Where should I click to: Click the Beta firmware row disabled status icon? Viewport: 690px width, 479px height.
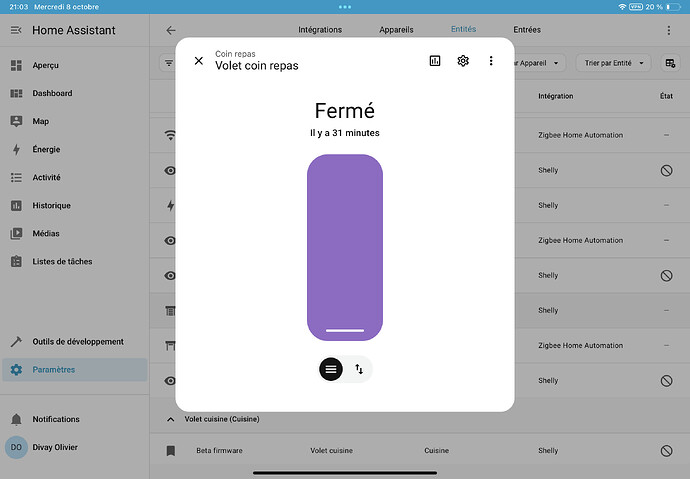click(666, 450)
